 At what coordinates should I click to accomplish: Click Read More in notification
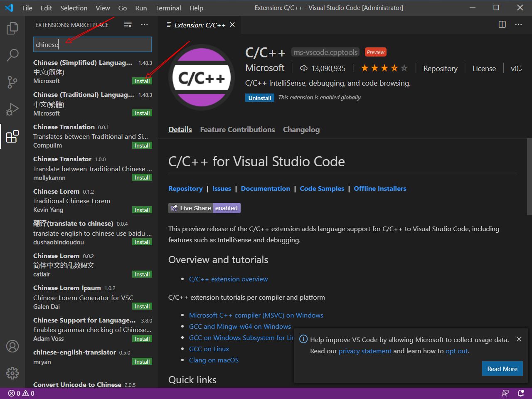502,369
